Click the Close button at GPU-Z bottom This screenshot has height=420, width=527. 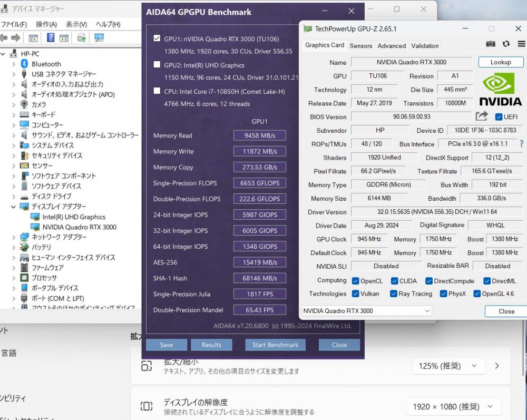click(506, 311)
